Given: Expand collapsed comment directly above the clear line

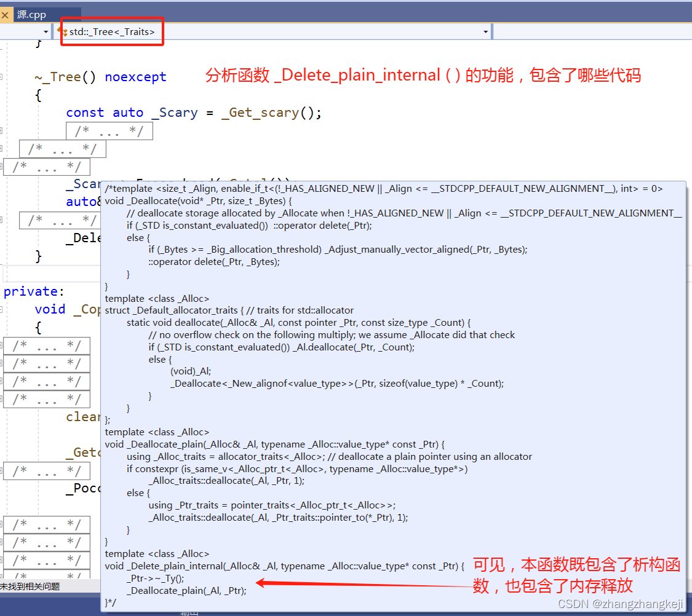Looking at the screenshot, I should click(x=47, y=399).
